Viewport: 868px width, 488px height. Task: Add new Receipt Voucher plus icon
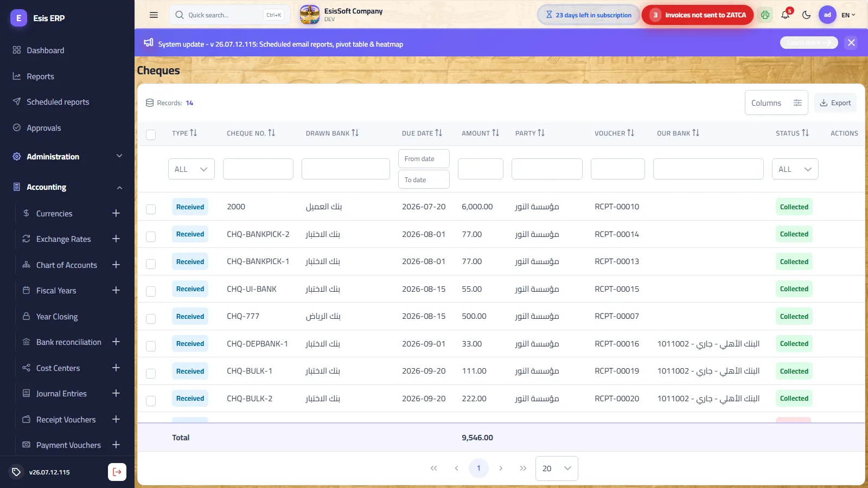(x=116, y=419)
